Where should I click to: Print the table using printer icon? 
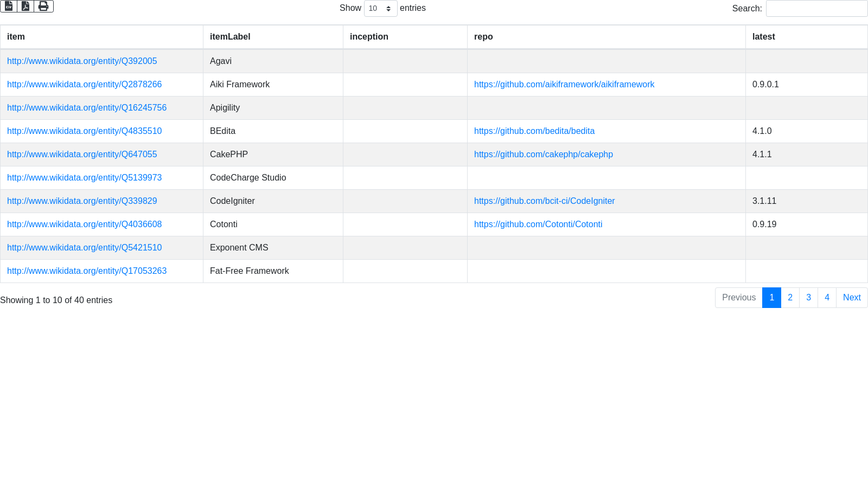(43, 6)
